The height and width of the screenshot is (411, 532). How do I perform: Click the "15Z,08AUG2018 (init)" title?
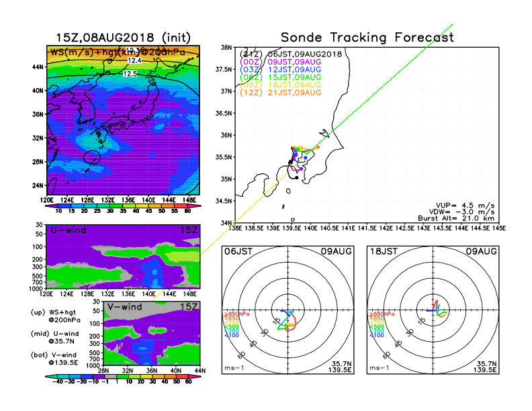click(x=123, y=38)
